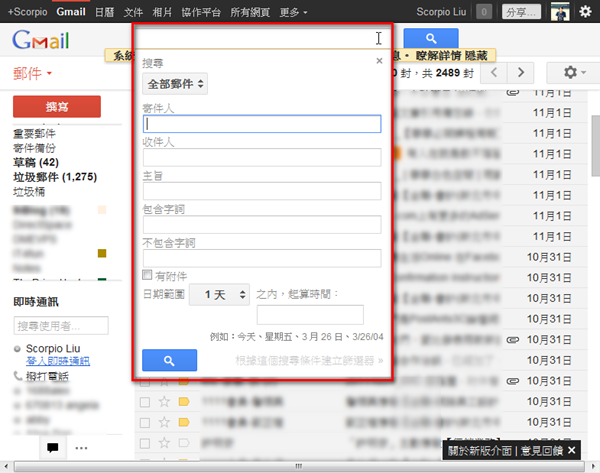
Task: Open +Scorpio in top bar
Action: [x=28, y=12]
